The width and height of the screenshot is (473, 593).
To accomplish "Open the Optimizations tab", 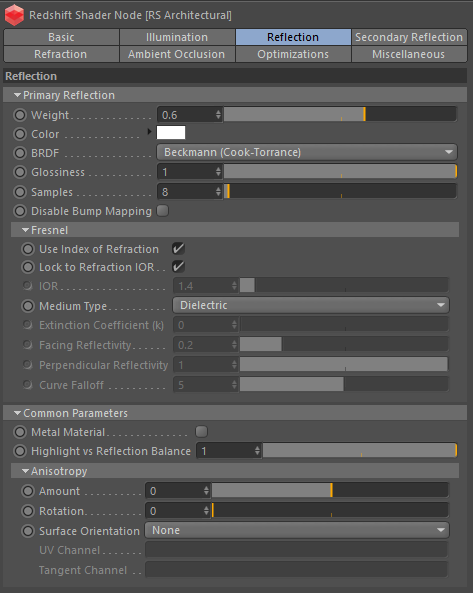I will [293, 54].
